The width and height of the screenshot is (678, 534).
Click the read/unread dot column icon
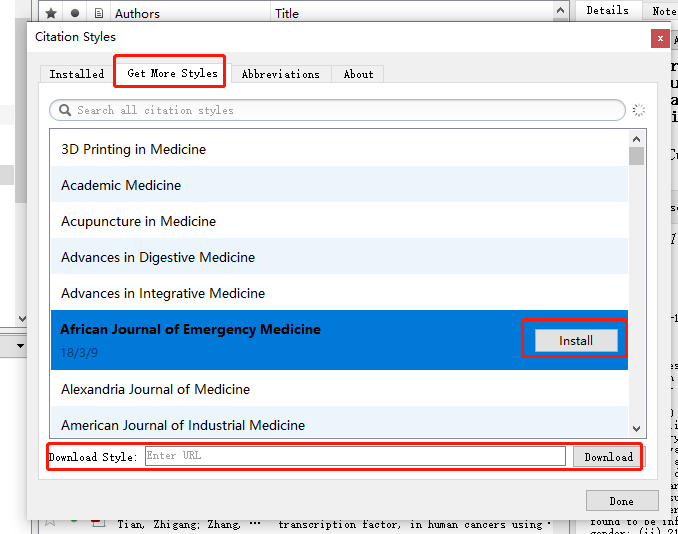[75, 13]
